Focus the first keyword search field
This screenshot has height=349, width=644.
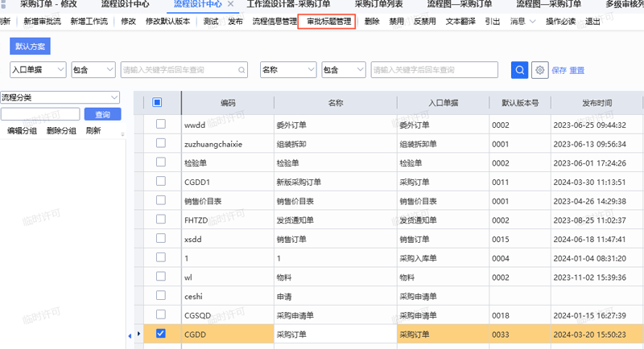[x=184, y=70]
